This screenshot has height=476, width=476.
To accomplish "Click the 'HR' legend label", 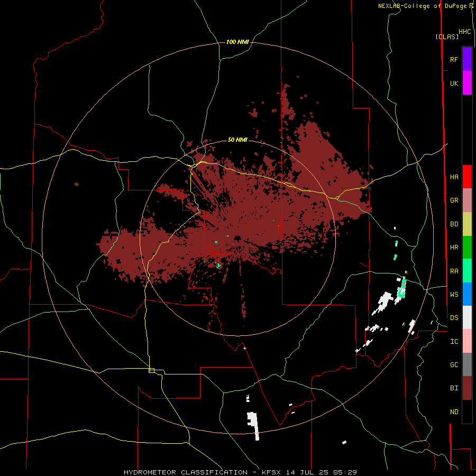I will click(454, 248).
